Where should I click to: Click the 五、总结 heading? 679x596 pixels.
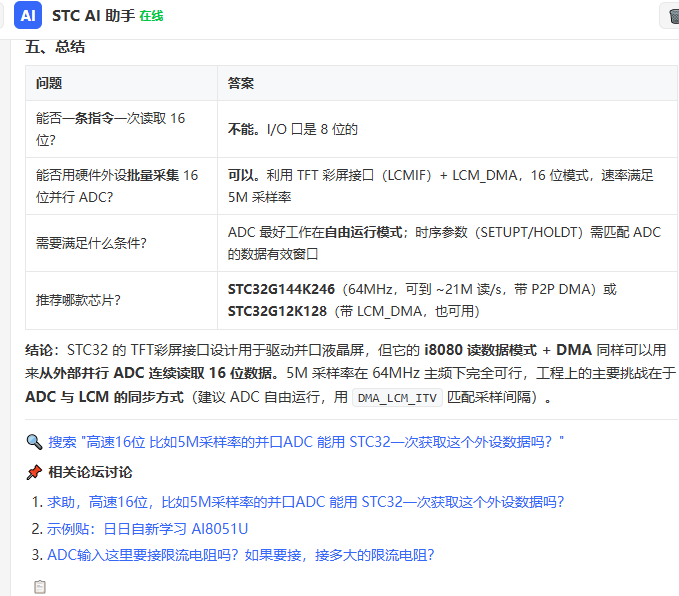click(55, 46)
